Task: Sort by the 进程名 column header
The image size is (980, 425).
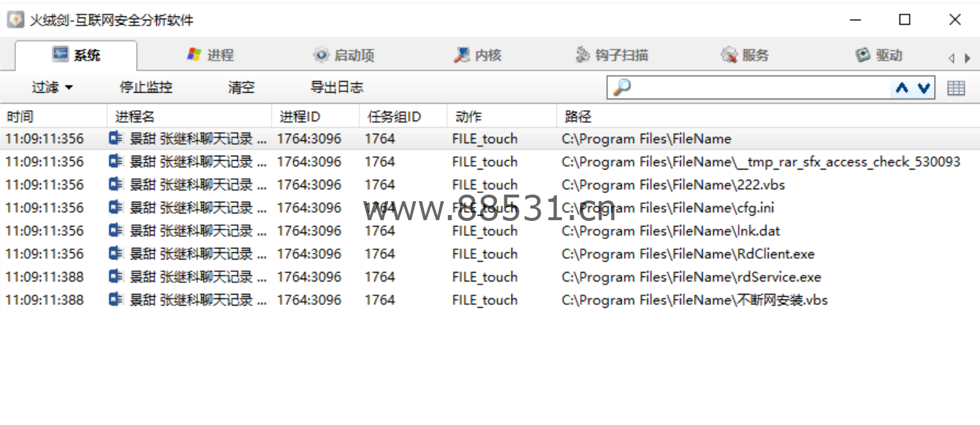Action: [x=190, y=116]
